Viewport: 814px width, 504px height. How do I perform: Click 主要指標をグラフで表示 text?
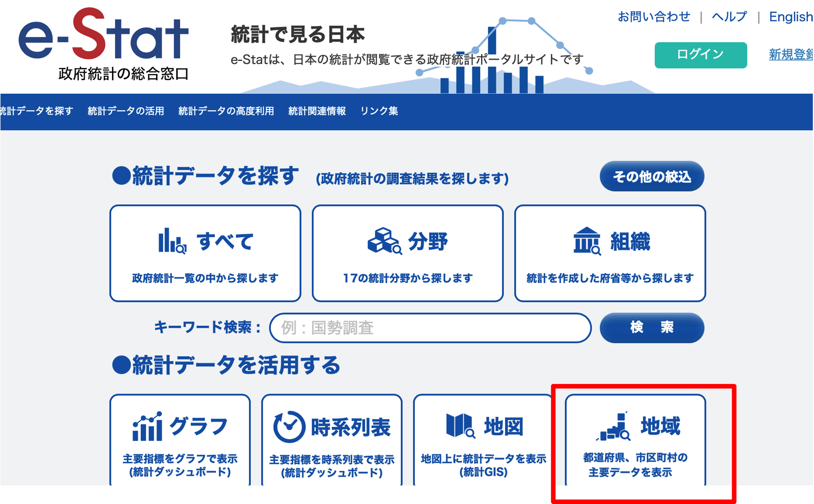[x=180, y=459]
